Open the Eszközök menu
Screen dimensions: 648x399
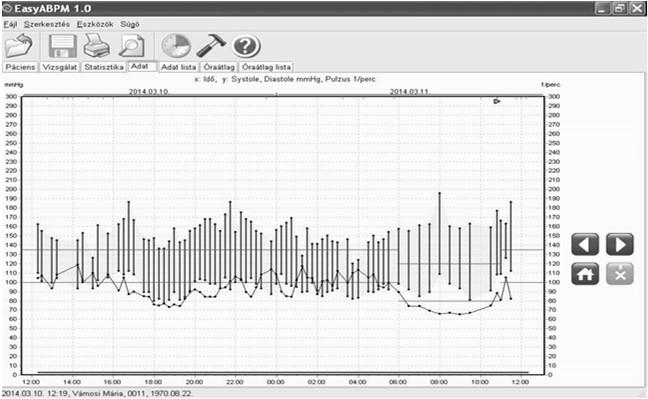[95, 24]
